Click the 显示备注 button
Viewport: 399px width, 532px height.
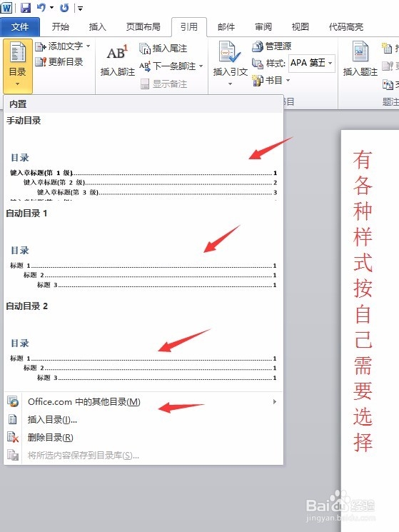point(163,84)
